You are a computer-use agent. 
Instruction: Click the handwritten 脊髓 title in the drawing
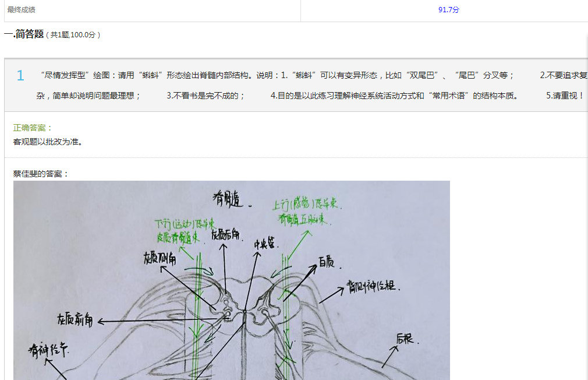click(231, 200)
